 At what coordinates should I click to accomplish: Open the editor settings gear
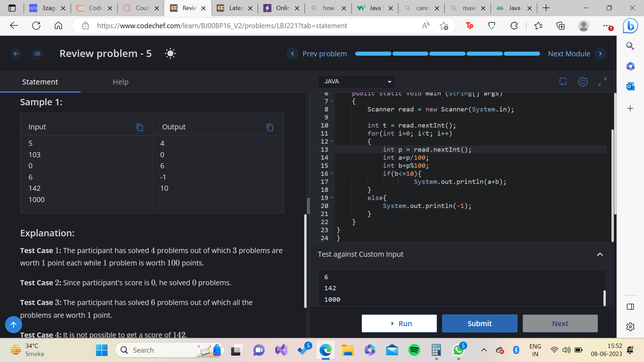[583, 81]
